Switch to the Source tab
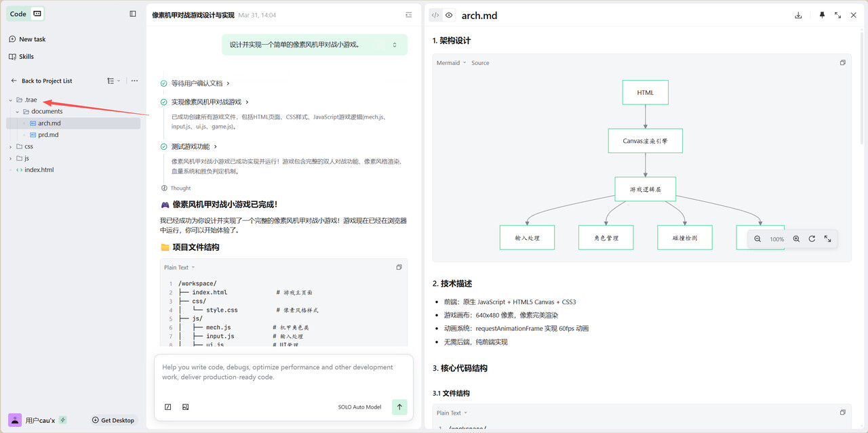Viewport: 868px width, 433px height. (x=480, y=63)
